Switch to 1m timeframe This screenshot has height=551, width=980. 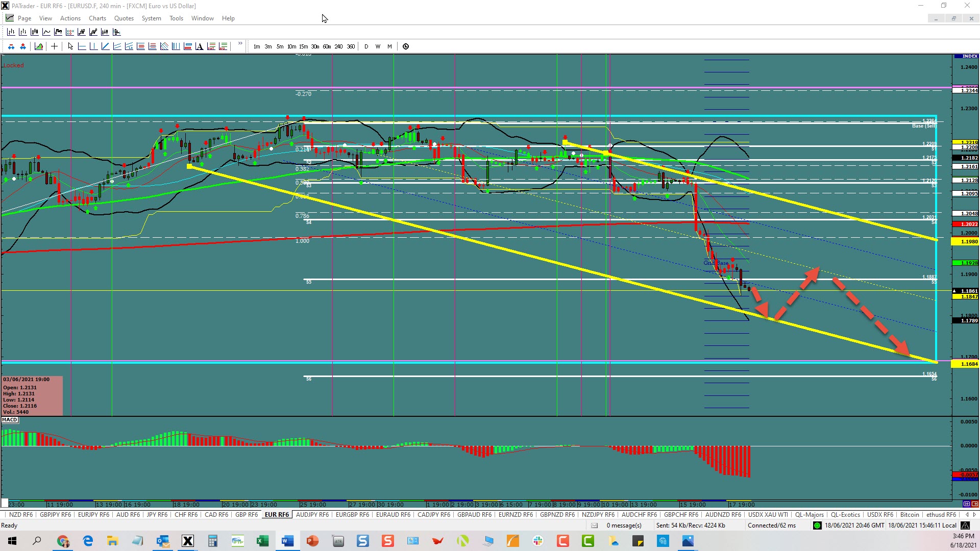tap(257, 46)
